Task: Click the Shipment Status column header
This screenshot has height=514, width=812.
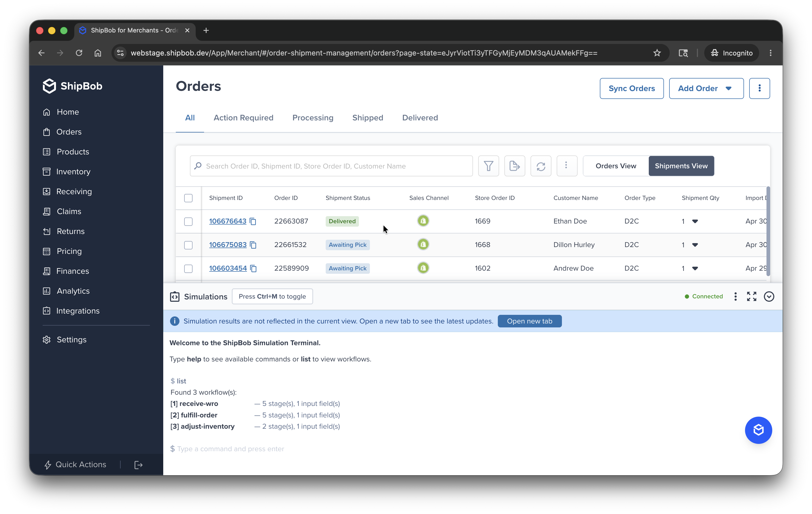Action: [x=348, y=198]
